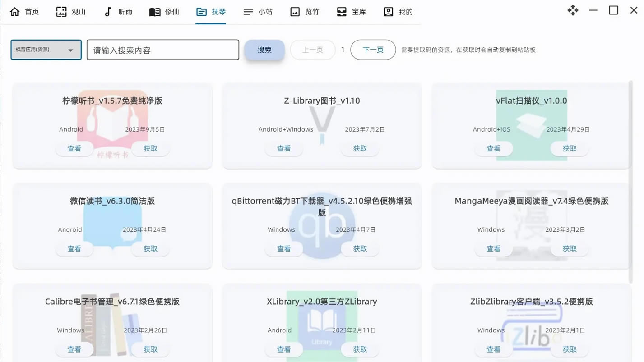644x362 pixels.
Task: Click 获取 for MangaMeeya漫画阅读器
Action: click(x=570, y=248)
